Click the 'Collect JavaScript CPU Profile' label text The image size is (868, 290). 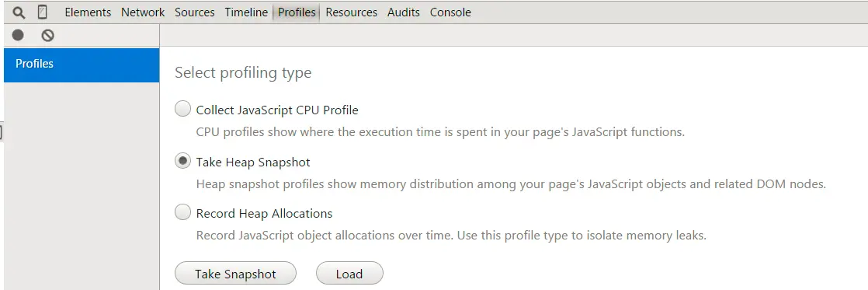tap(277, 110)
